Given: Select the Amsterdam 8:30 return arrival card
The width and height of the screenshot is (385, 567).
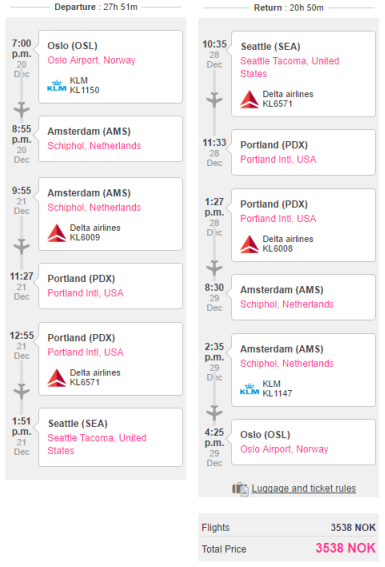Looking at the screenshot, I should [x=303, y=297].
